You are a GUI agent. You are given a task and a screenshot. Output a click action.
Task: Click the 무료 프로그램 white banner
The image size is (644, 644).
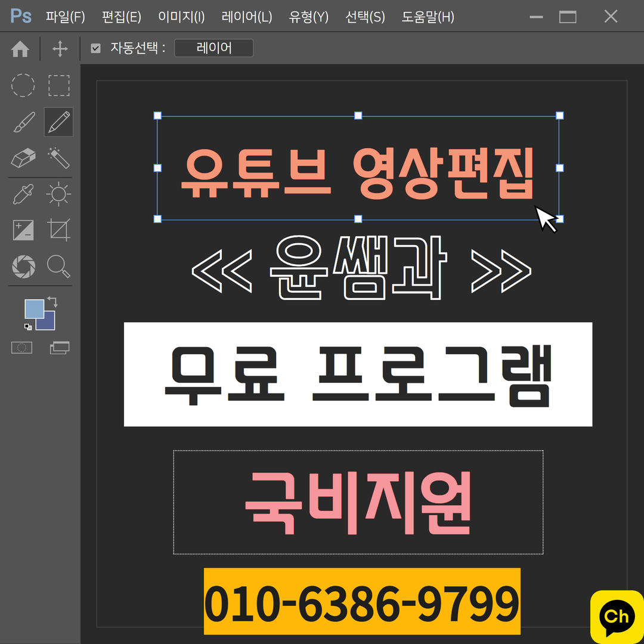click(x=358, y=374)
